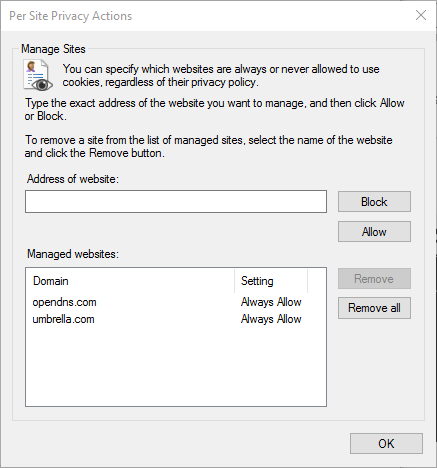Block the entered website
This screenshot has height=468, width=437.
(374, 202)
